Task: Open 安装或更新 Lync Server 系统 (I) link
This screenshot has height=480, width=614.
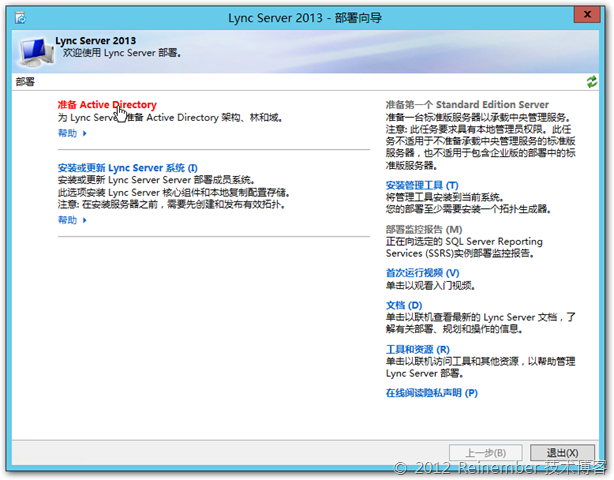Action: coord(128,168)
